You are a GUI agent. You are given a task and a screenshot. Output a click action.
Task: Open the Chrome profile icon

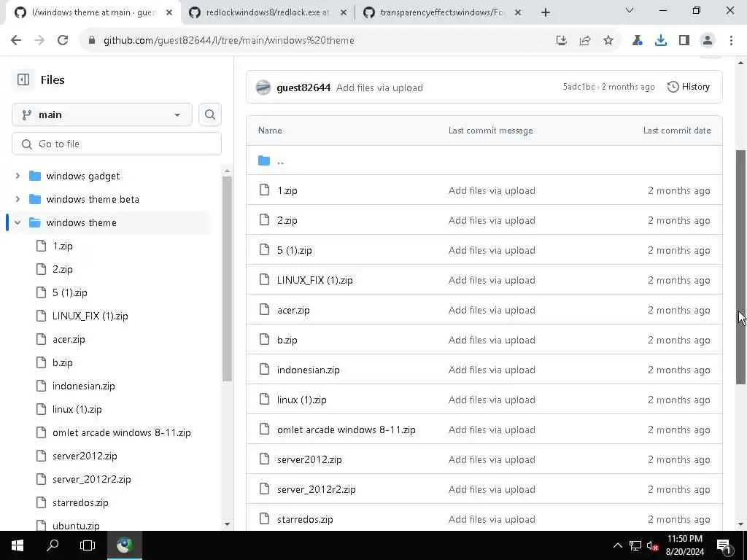click(x=708, y=41)
